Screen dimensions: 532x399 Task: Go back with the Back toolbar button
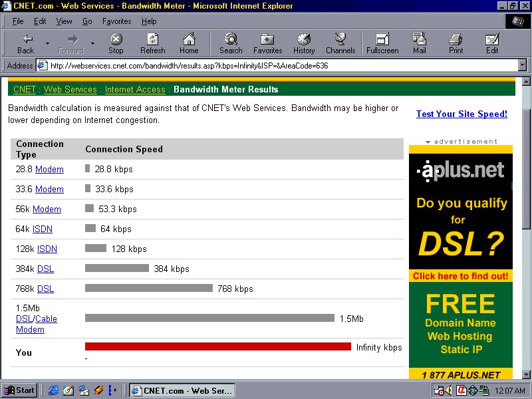click(x=25, y=44)
